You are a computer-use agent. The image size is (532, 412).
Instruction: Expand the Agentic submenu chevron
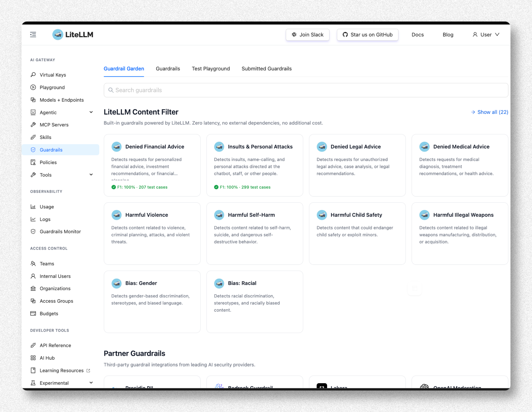[91, 112]
